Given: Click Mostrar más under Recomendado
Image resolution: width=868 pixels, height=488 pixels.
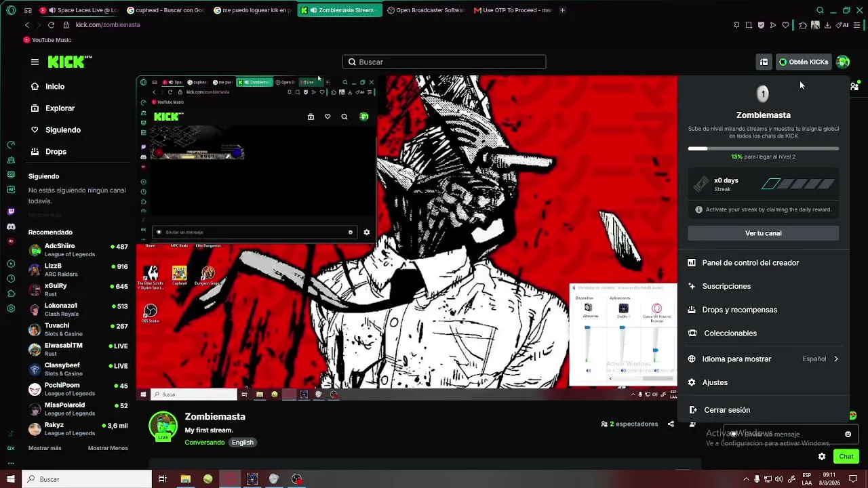Looking at the screenshot, I should (x=45, y=448).
